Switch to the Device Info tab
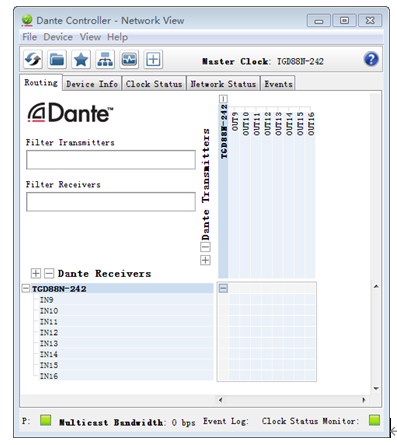This screenshot has height=445, width=397. click(92, 84)
